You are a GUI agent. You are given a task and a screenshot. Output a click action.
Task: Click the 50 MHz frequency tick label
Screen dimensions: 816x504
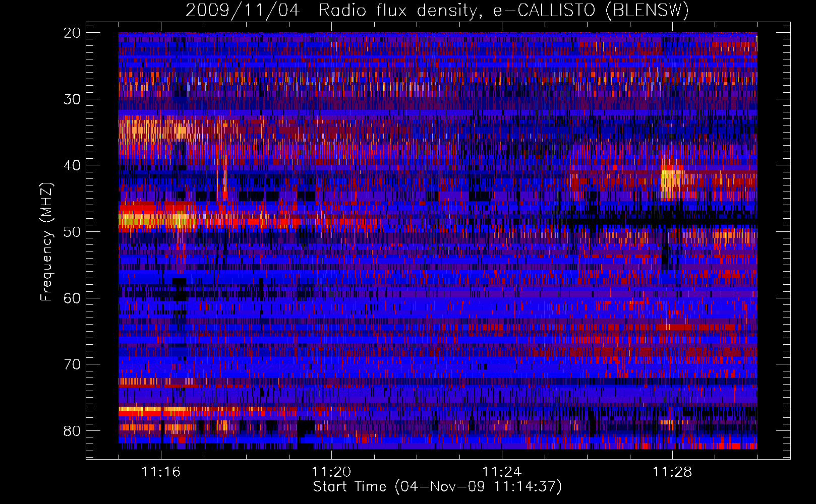pyautogui.click(x=72, y=232)
